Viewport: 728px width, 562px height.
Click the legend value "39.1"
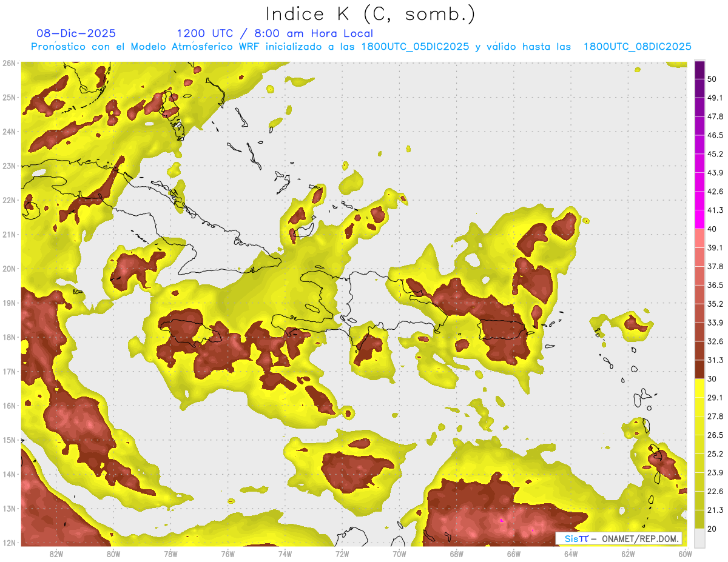coord(715,247)
